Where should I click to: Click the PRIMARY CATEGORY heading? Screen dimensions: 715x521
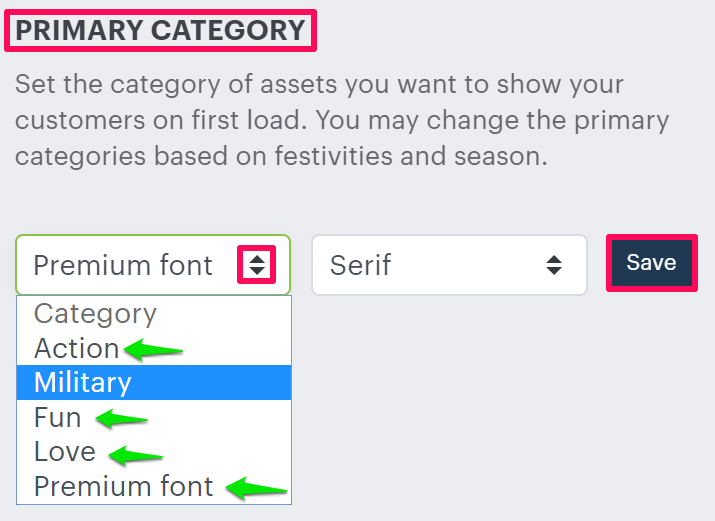(x=161, y=30)
